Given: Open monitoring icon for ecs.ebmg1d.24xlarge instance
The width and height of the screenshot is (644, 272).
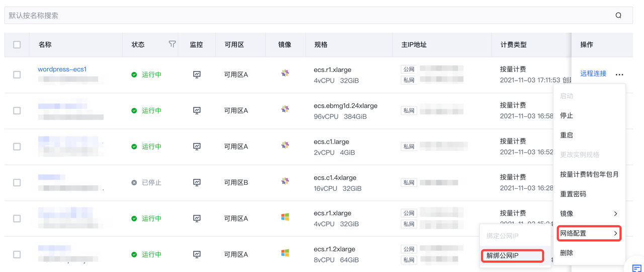Looking at the screenshot, I should click(197, 111).
